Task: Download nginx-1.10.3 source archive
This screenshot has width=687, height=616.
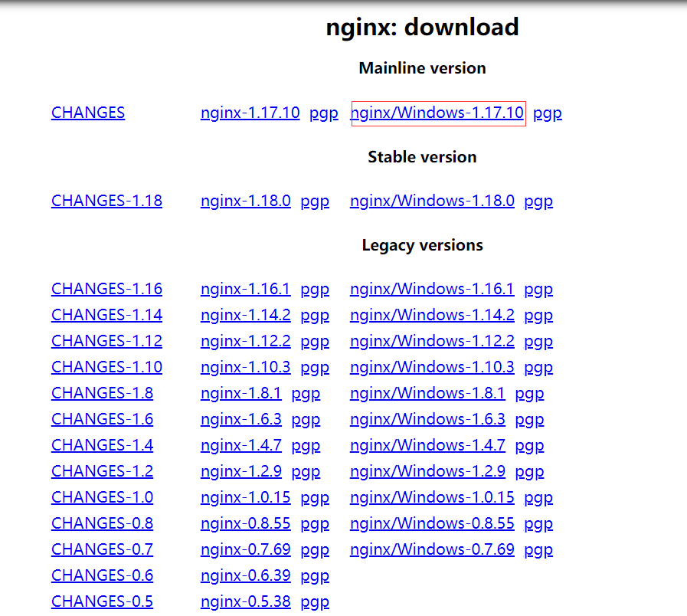Action: [x=245, y=367]
